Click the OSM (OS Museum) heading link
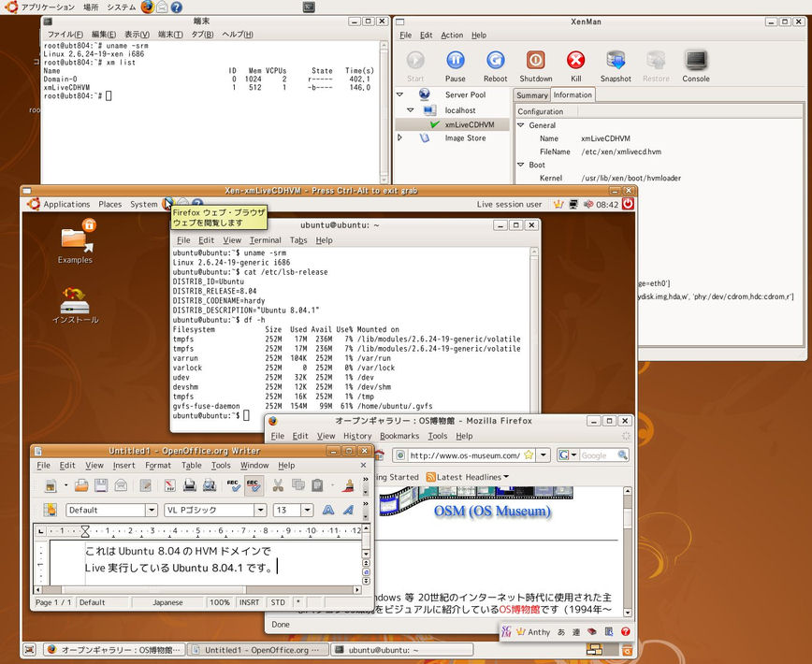This screenshot has width=812, height=664. coord(492,511)
